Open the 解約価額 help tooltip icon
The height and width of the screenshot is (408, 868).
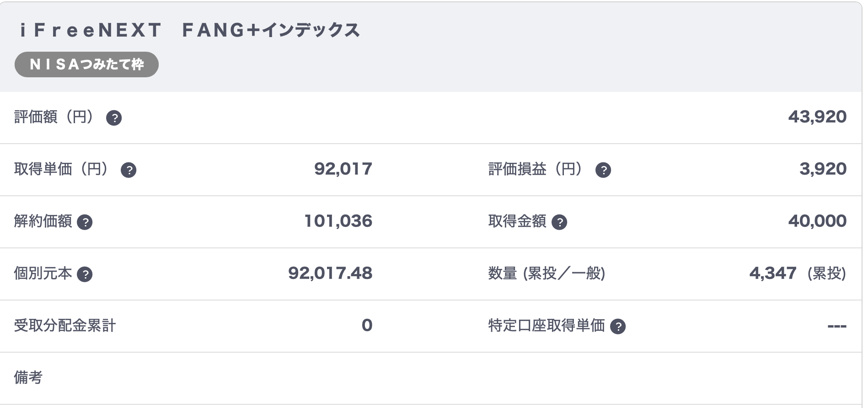click(85, 223)
